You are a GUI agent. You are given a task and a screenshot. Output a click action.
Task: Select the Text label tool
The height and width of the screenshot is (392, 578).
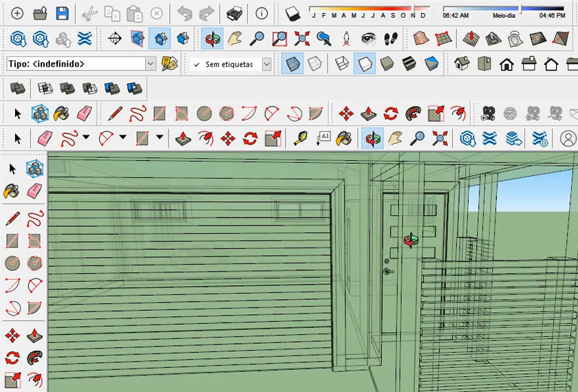(323, 138)
